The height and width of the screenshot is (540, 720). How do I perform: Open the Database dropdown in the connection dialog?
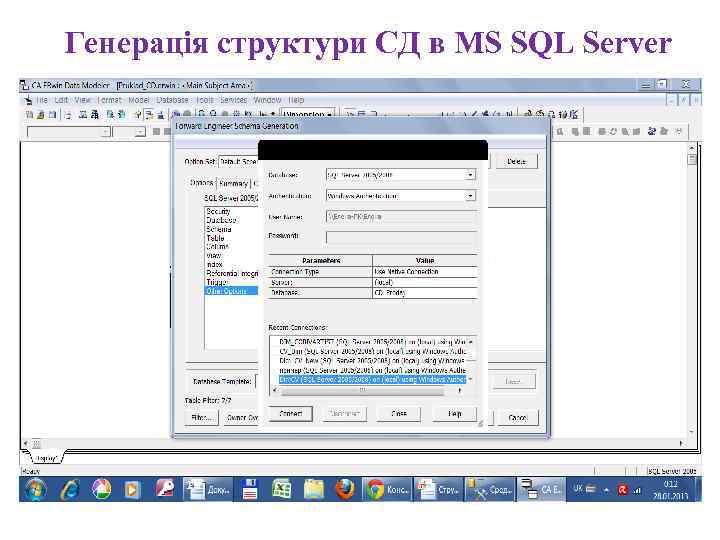[x=470, y=175]
